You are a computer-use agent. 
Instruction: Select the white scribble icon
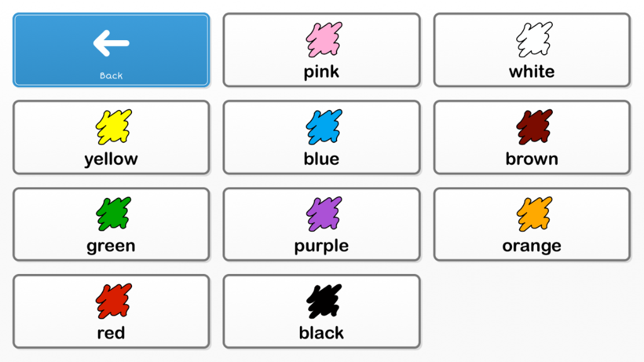click(x=535, y=40)
